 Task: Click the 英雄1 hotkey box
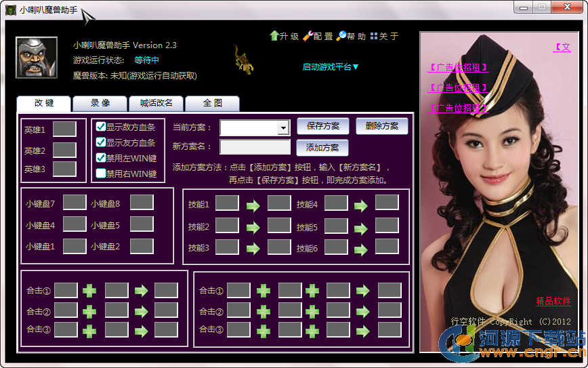click(64, 129)
